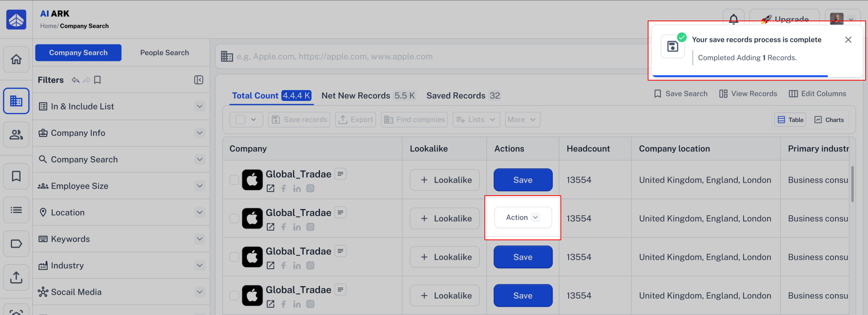Viewport: 868px width, 315px height.
Task: Open the Tag label sidebar icon
Action: (16, 244)
